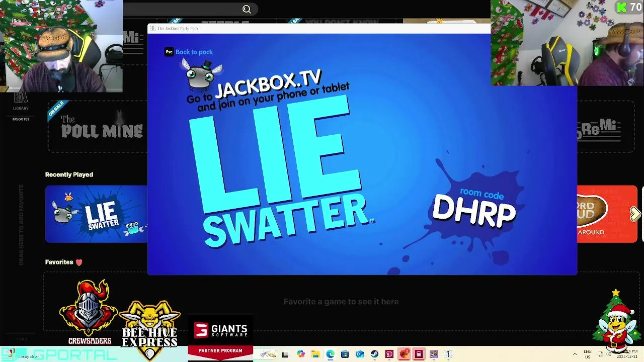Image resolution: width=644 pixels, height=362 pixels.
Task: Open The Poll Mine game card
Action: tap(98, 127)
